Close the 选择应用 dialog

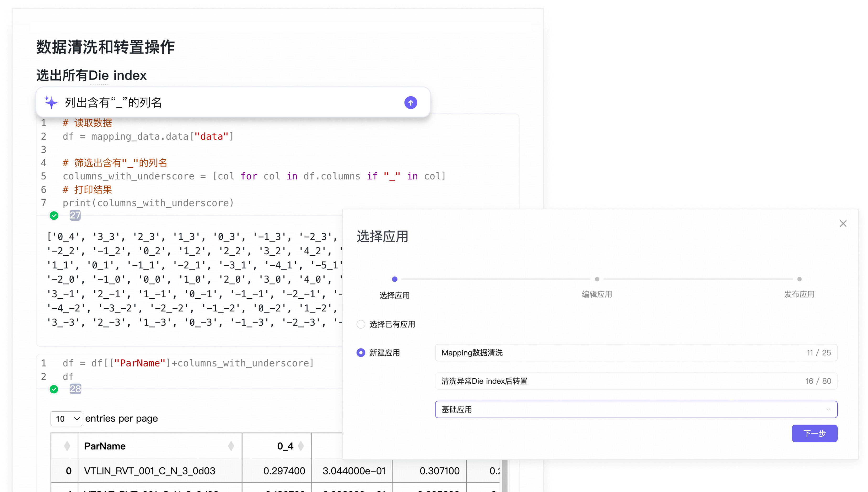(x=843, y=223)
